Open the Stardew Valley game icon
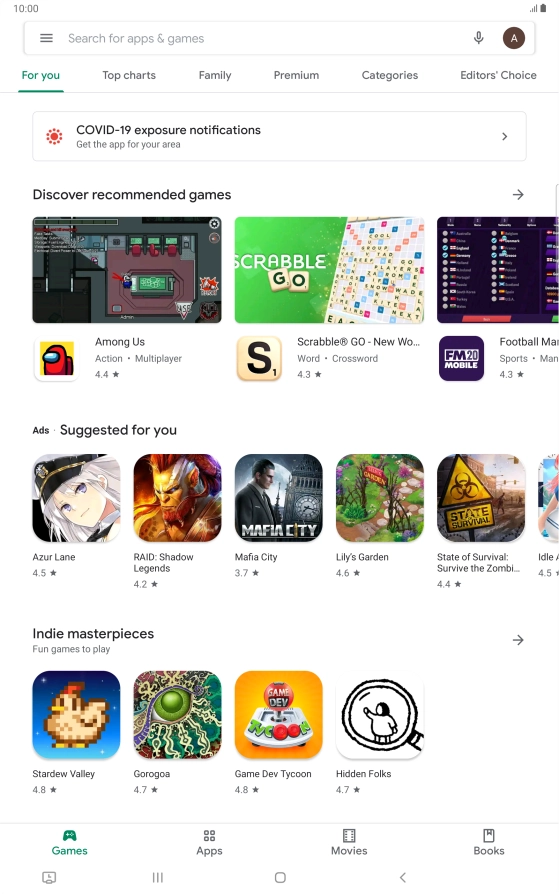This screenshot has width=559, height=894. pyautogui.click(x=76, y=714)
